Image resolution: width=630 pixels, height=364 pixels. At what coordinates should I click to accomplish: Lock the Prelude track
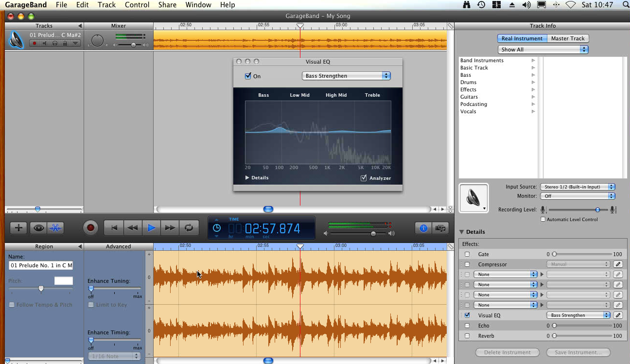coord(65,43)
